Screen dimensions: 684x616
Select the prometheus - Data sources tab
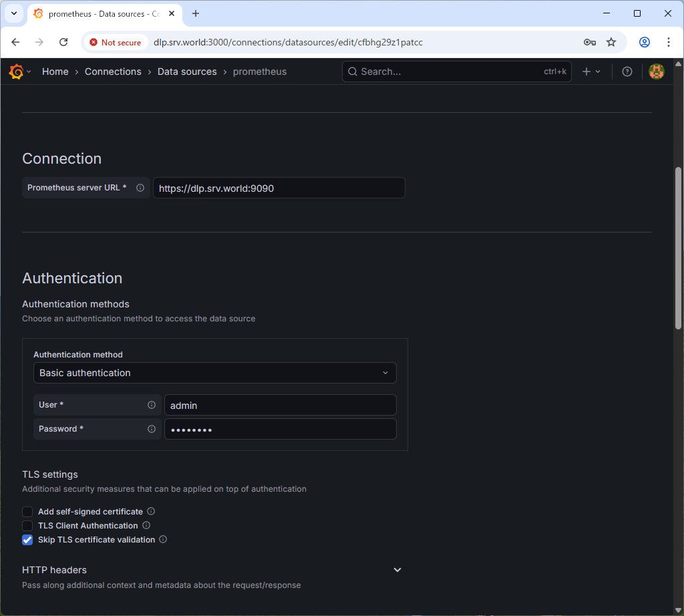[104, 14]
